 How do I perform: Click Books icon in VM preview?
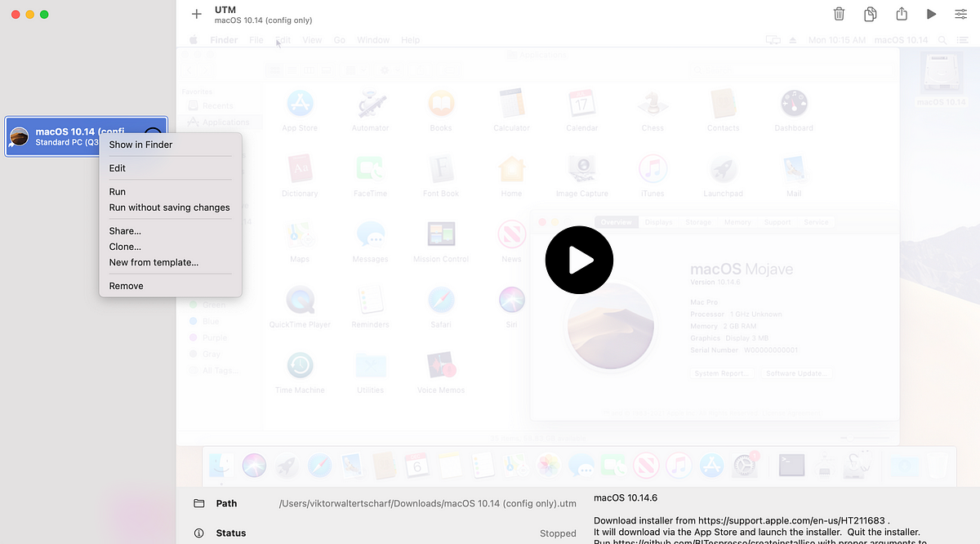441,105
